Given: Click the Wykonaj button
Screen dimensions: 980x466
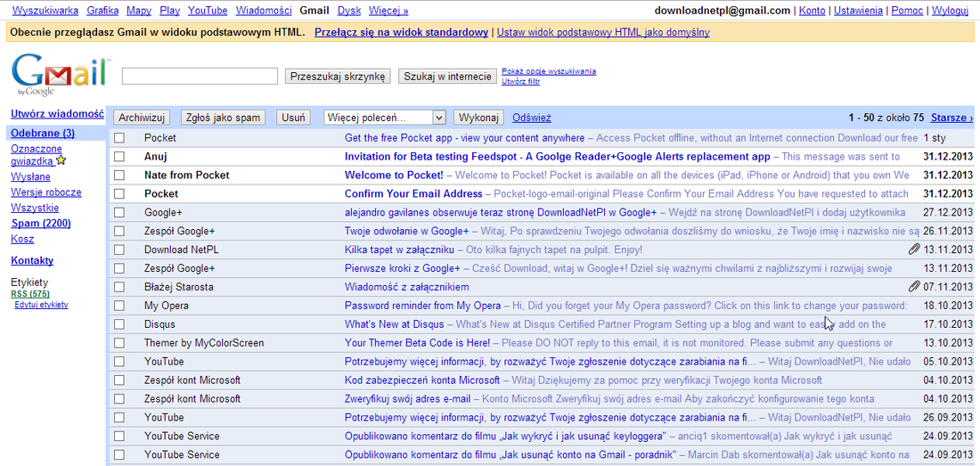Looking at the screenshot, I should point(478,118).
